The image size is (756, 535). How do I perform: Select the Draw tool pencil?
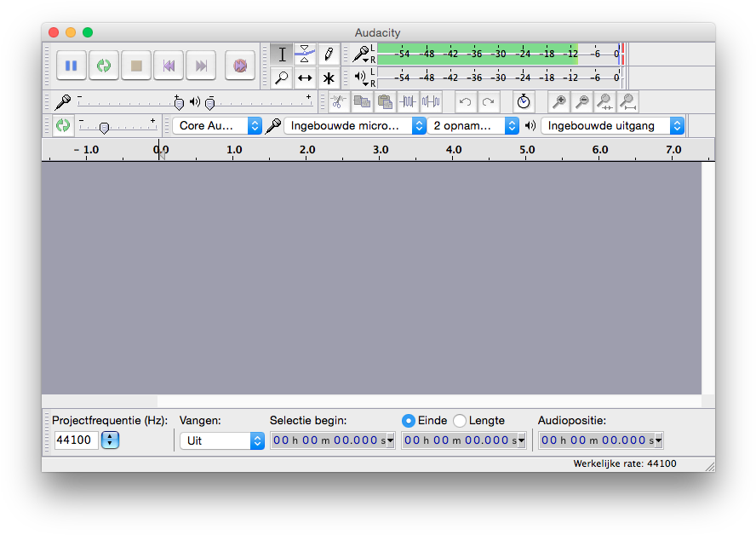point(329,54)
